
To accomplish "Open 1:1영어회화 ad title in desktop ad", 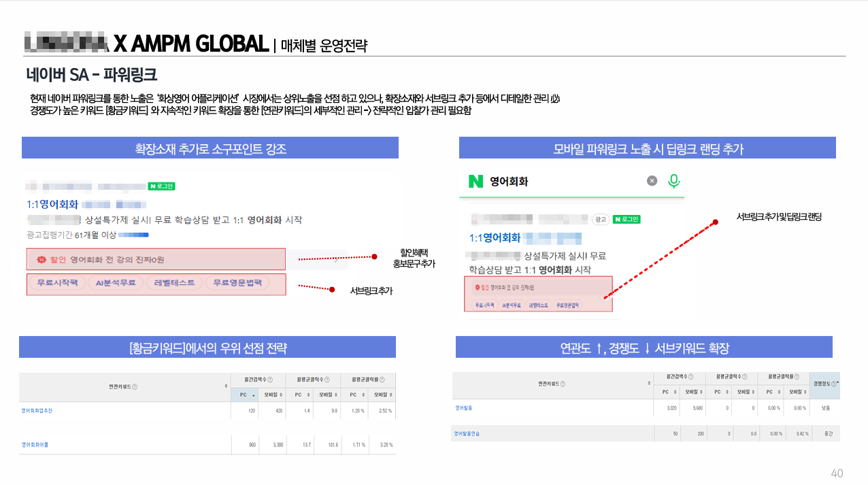I will click(51, 204).
